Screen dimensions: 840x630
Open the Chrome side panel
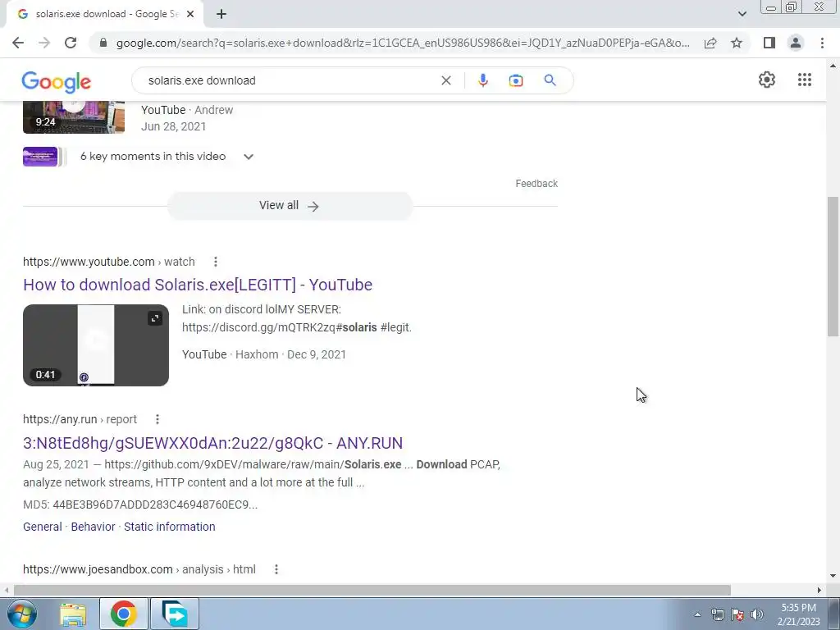pyautogui.click(x=769, y=43)
